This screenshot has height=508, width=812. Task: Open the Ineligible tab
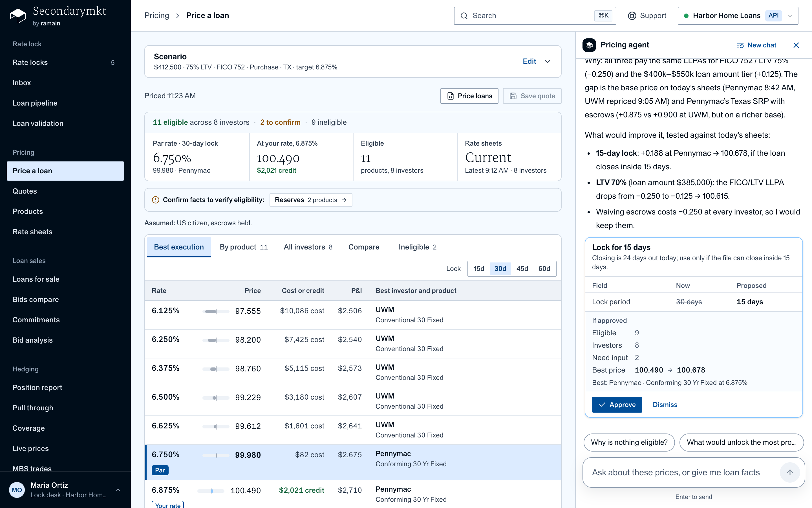click(417, 247)
